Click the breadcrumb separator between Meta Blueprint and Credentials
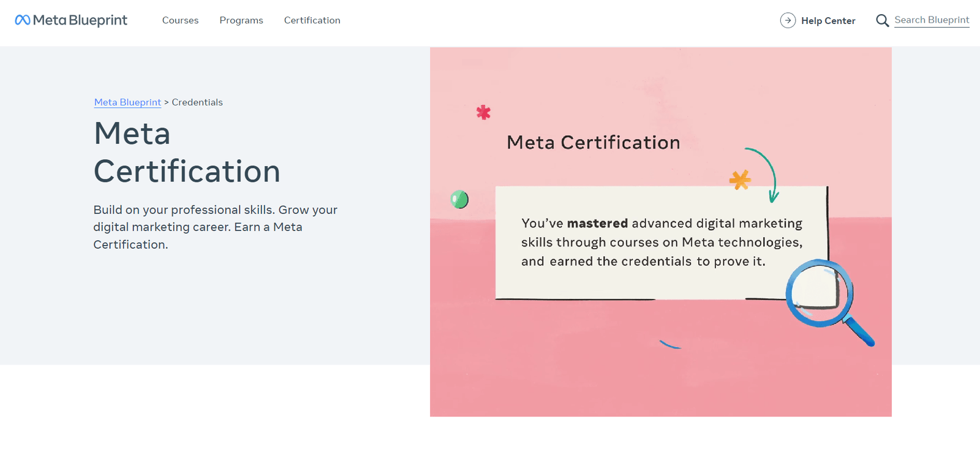This screenshot has width=980, height=449. [166, 102]
